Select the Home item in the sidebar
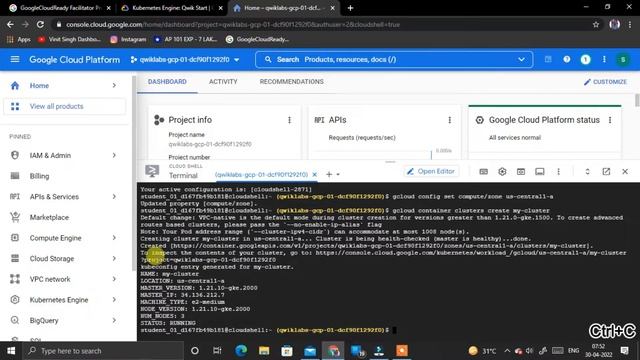 (x=39, y=86)
